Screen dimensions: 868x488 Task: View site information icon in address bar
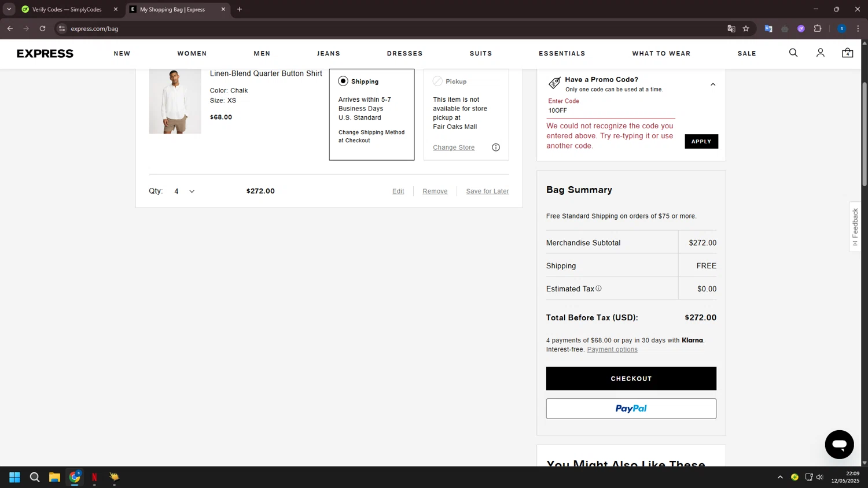(x=62, y=28)
